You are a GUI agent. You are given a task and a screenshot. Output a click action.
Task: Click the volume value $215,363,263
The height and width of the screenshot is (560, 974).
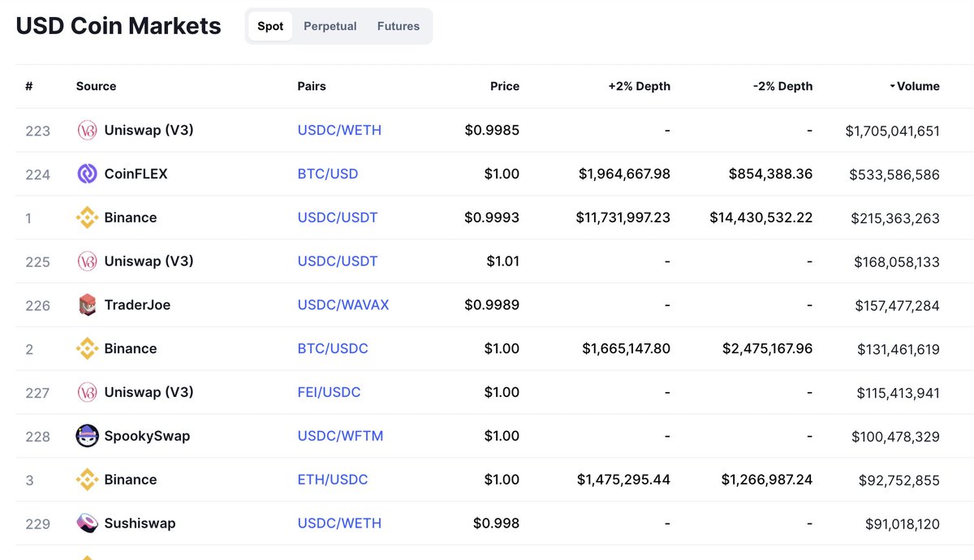895,218
